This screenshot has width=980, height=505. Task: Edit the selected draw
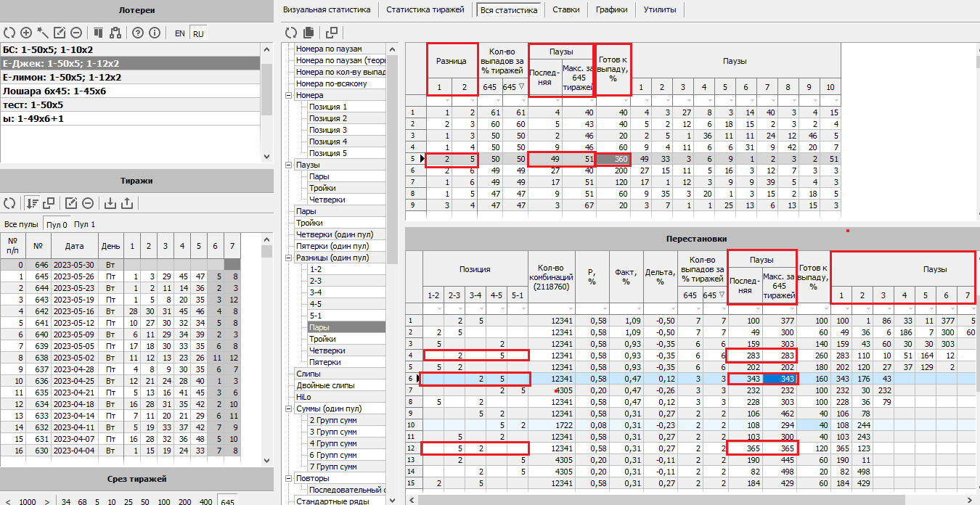pos(71,203)
